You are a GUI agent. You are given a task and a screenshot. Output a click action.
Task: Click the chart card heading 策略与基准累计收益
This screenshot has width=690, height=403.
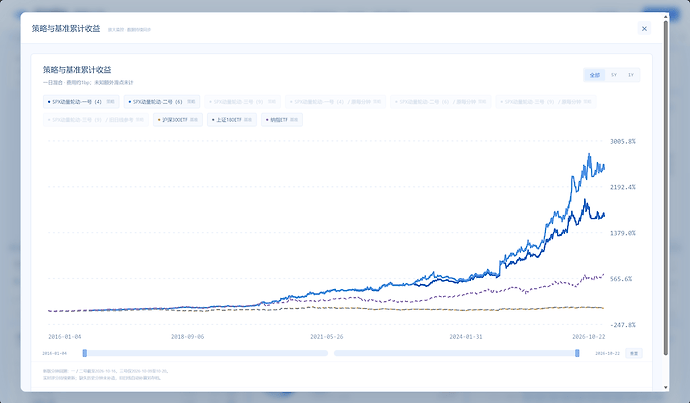[x=77, y=70]
